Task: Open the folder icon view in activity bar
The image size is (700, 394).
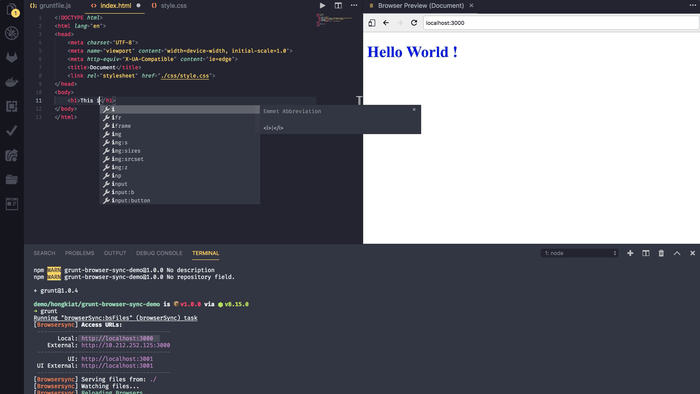Action: (12, 179)
